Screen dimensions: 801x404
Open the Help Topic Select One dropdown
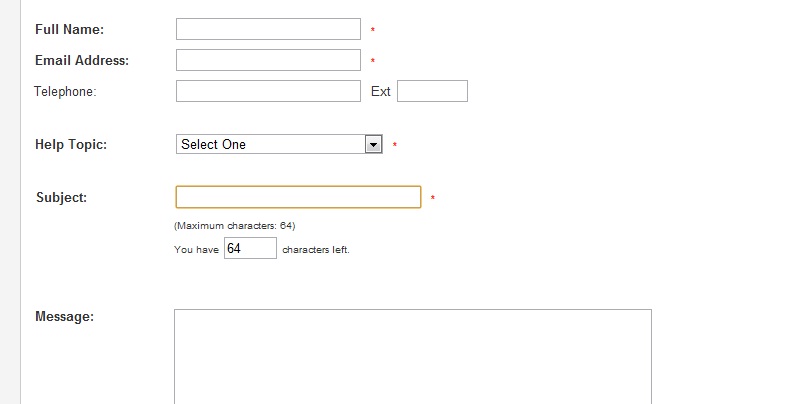pyautogui.click(x=279, y=144)
